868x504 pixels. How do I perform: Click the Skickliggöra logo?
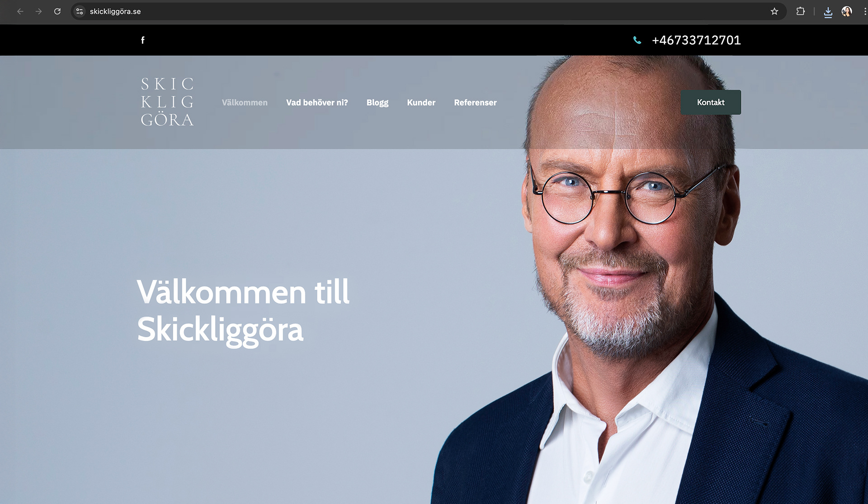click(167, 102)
